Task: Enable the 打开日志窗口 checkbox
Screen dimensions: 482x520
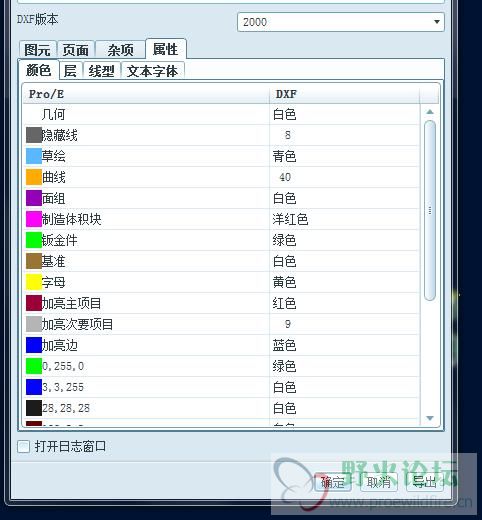Action: pos(23,447)
